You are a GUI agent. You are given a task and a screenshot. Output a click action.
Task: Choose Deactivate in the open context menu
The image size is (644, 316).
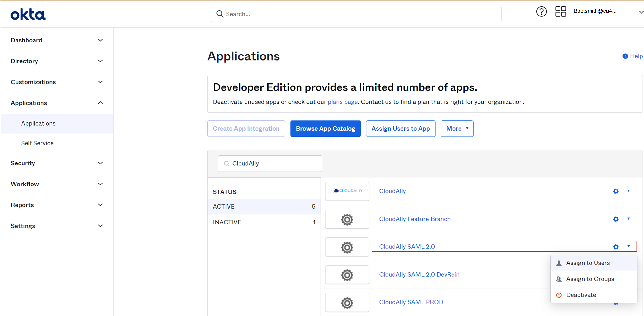pyautogui.click(x=581, y=295)
